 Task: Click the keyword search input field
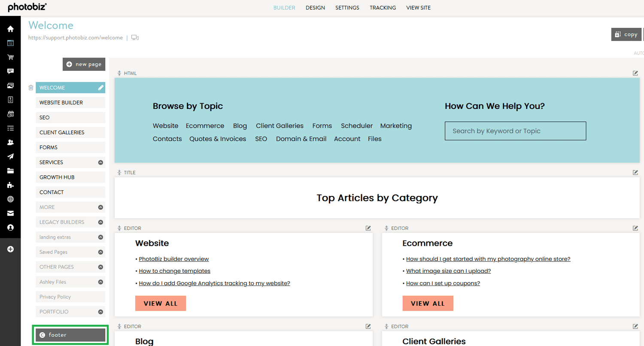point(515,131)
